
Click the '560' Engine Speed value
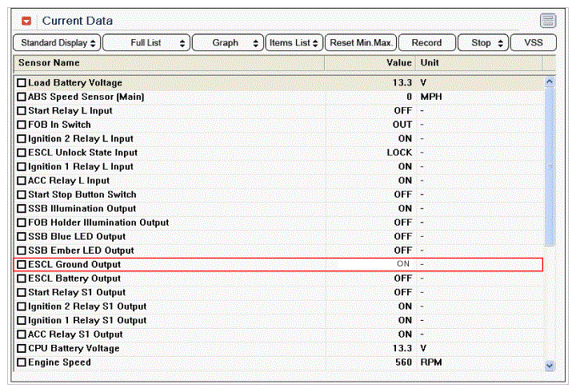[x=403, y=362]
